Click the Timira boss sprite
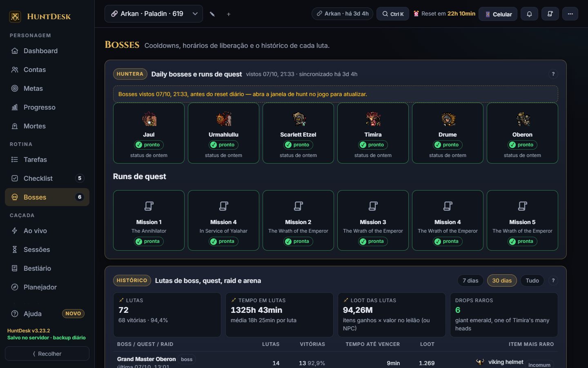This screenshot has width=588, height=368. pyautogui.click(x=373, y=119)
